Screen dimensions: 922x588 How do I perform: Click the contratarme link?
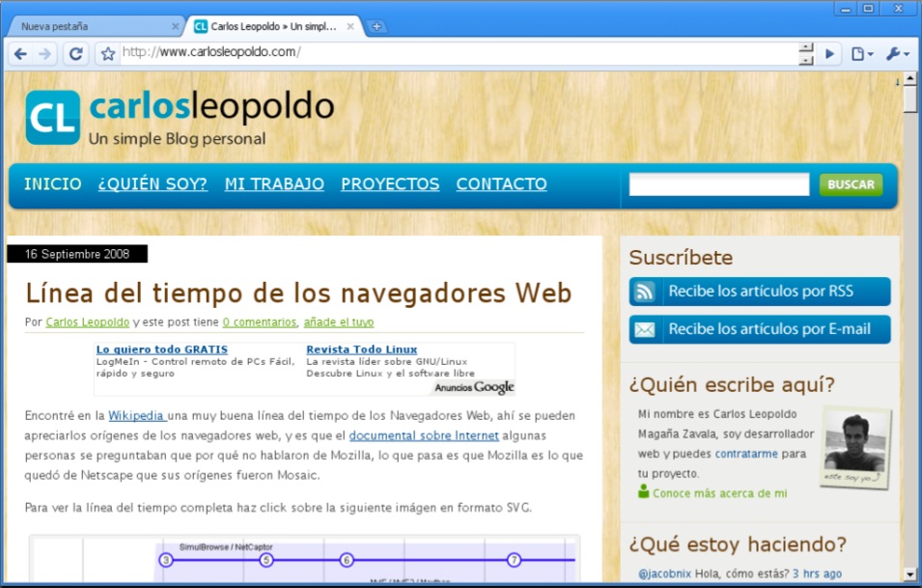746,454
